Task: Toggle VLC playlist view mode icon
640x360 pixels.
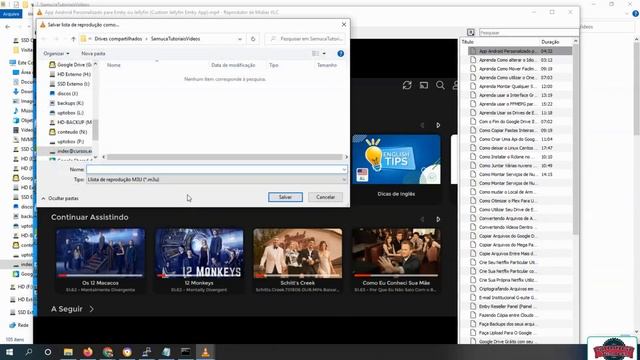Action: 471,32
